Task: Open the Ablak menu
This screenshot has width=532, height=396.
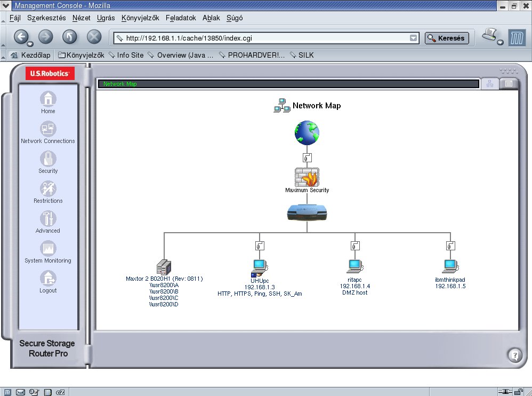Action: pos(211,18)
